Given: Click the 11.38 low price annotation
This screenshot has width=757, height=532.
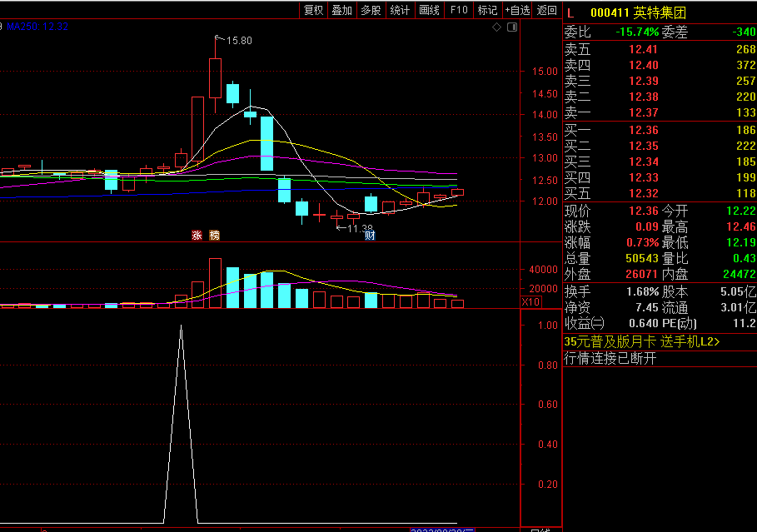Looking at the screenshot, I should [x=360, y=228].
